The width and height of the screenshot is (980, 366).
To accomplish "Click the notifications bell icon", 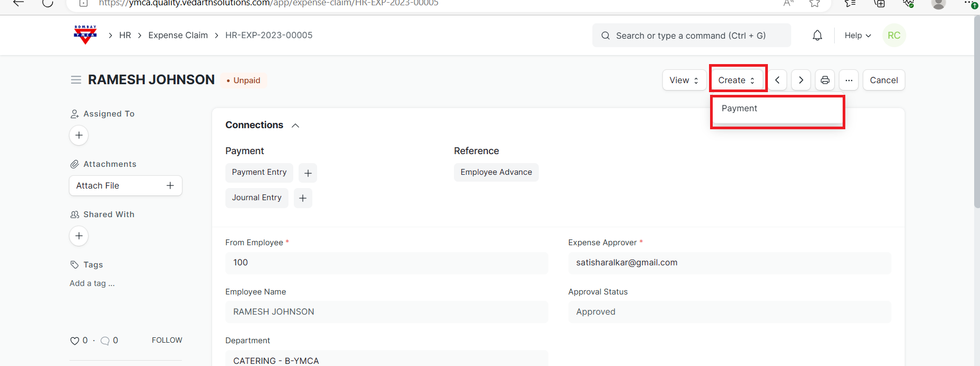I will point(817,35).
